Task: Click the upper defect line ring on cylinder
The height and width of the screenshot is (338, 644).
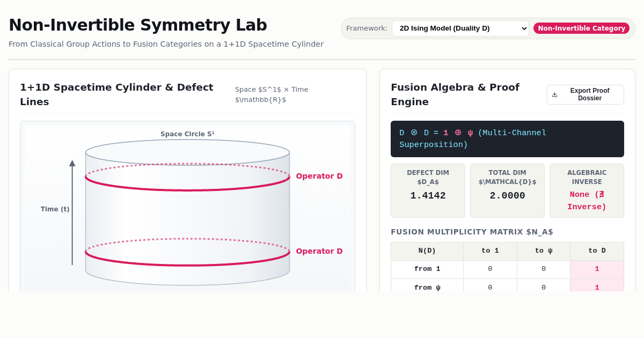Action: tap(187, 177)
